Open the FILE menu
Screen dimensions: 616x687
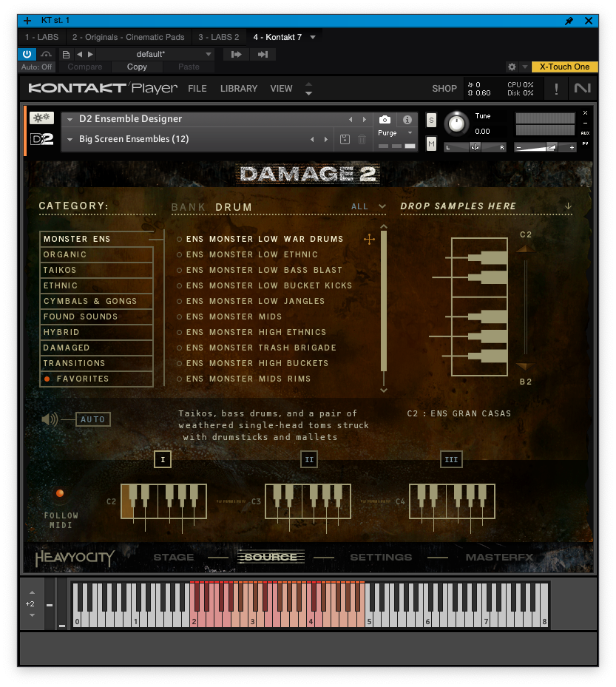197,89
